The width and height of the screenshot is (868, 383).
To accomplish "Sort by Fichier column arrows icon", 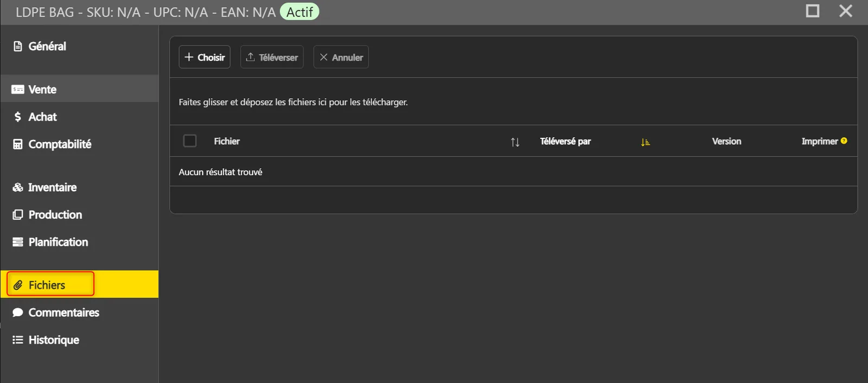I will pos(515,142).
